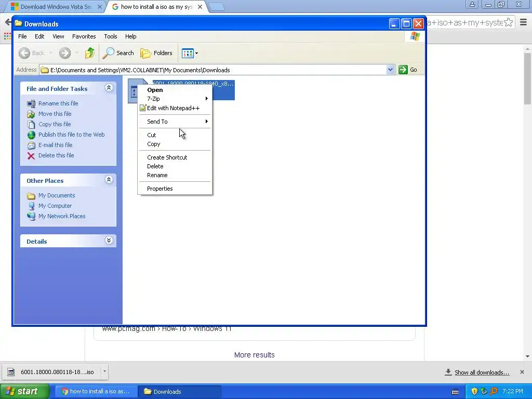Open the View menu
The height and width of the screenshot is (399, 532).
pyautogui.click(x=58, y=36)
